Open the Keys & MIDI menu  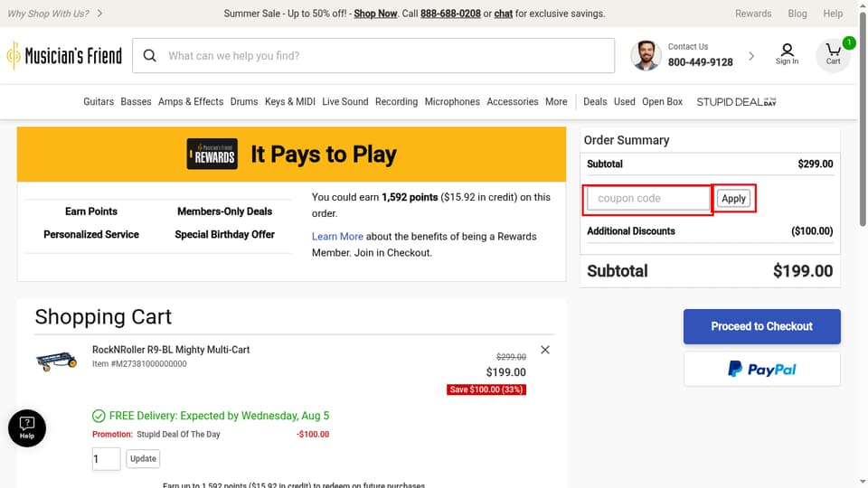[x=290, y=102]
